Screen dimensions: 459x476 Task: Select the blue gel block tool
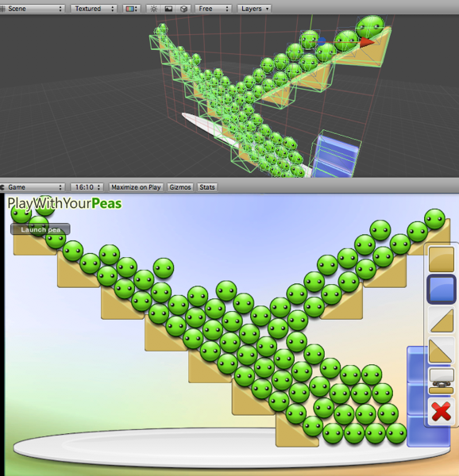pos(442,289)
